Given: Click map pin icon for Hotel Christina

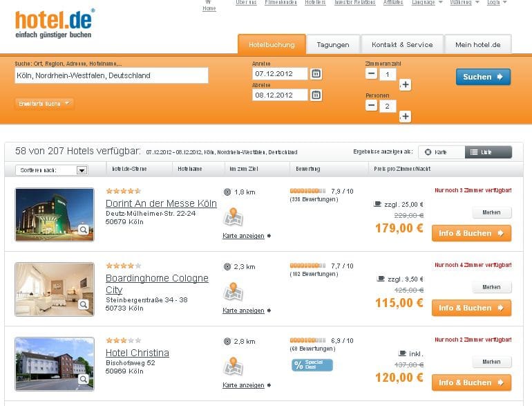Looking at the screenshot, I should click(x=233, y=367).
